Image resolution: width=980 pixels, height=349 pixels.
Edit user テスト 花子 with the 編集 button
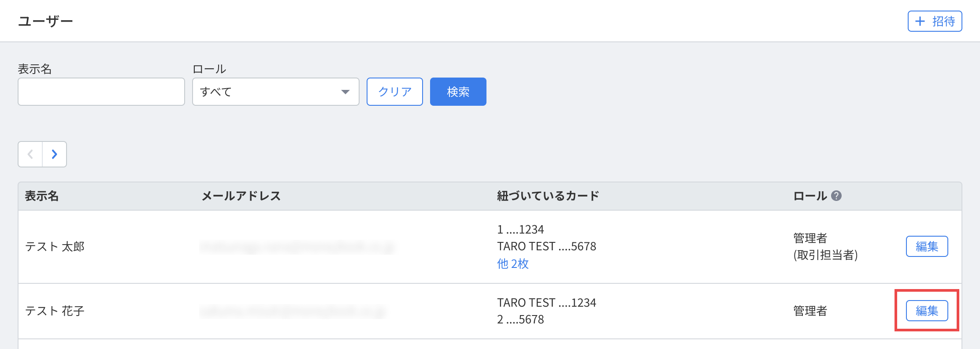927,311
